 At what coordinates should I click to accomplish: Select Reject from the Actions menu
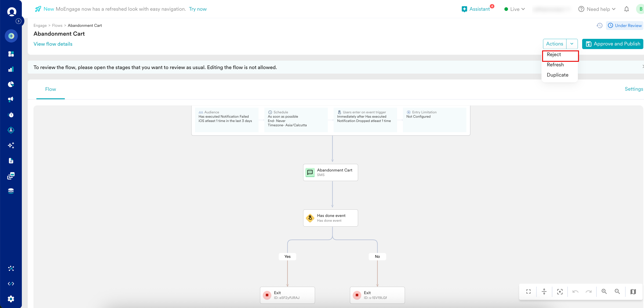coord(554,55)
